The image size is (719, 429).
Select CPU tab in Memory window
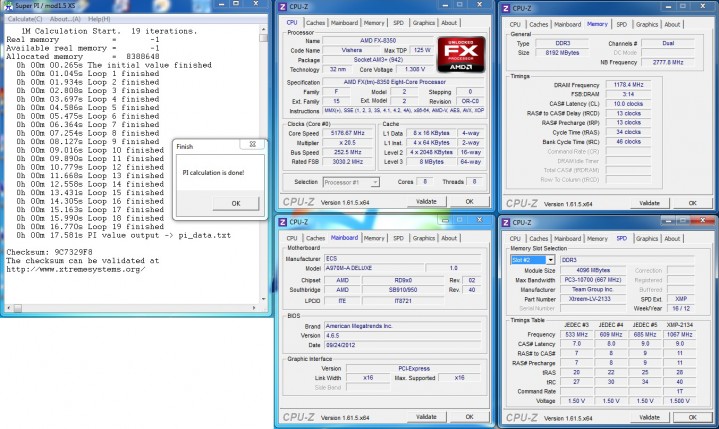[515, 25]
